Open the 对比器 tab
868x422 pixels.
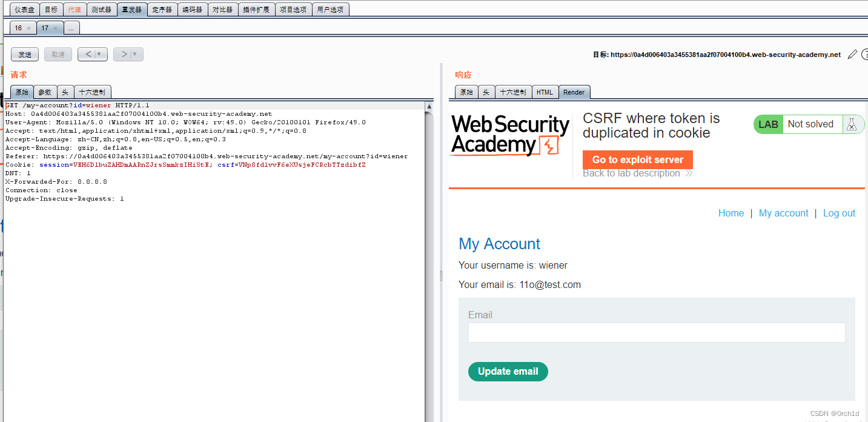(x=222, y=10)
